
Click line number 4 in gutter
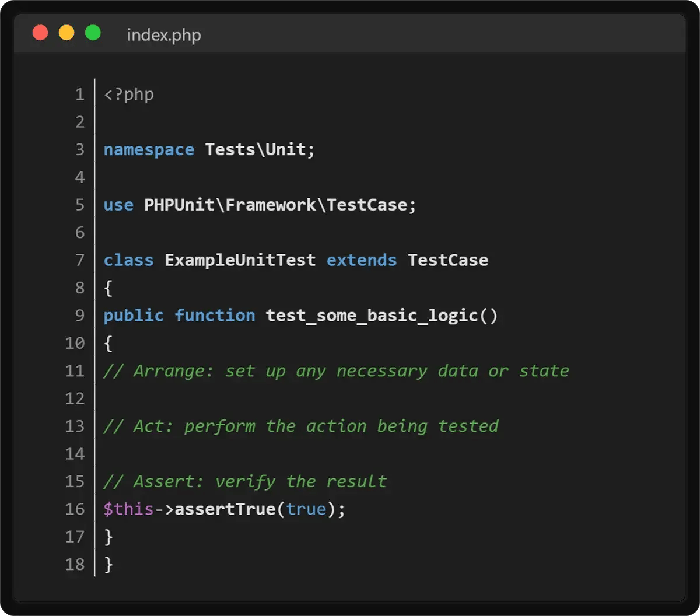[80, 177]
